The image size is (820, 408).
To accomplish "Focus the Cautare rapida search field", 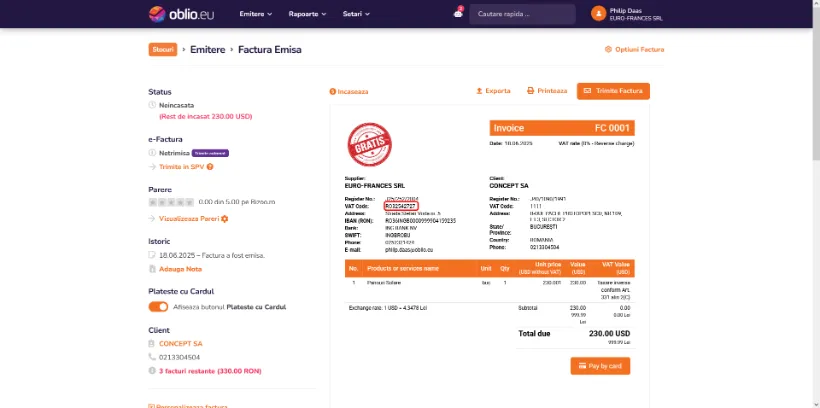I will click(523, 14).
